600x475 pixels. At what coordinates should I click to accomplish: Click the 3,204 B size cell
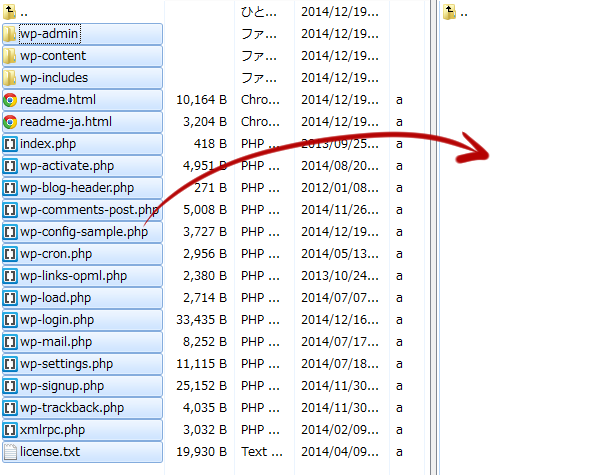(205, 122)
